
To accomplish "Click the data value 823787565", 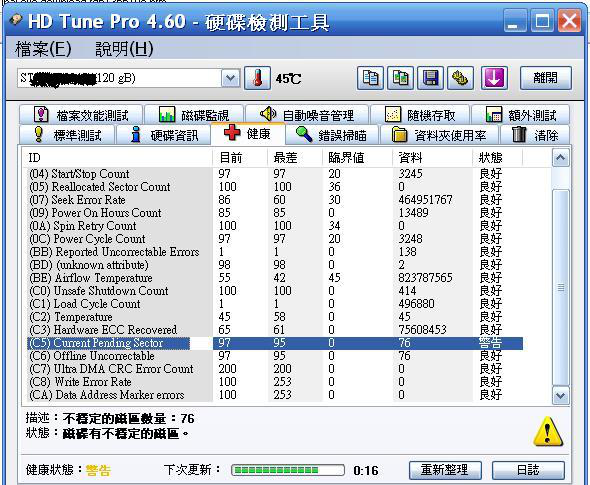I will 425,278.
